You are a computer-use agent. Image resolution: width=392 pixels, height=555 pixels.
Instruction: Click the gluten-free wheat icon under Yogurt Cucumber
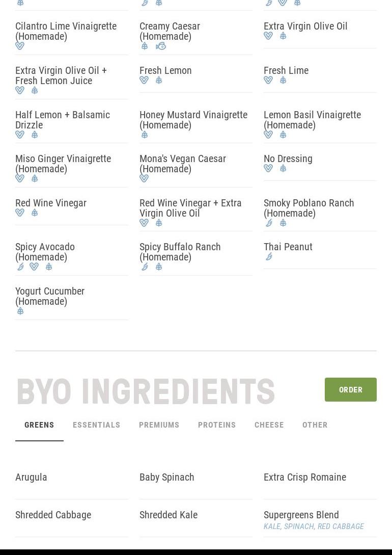pos(20,311)
